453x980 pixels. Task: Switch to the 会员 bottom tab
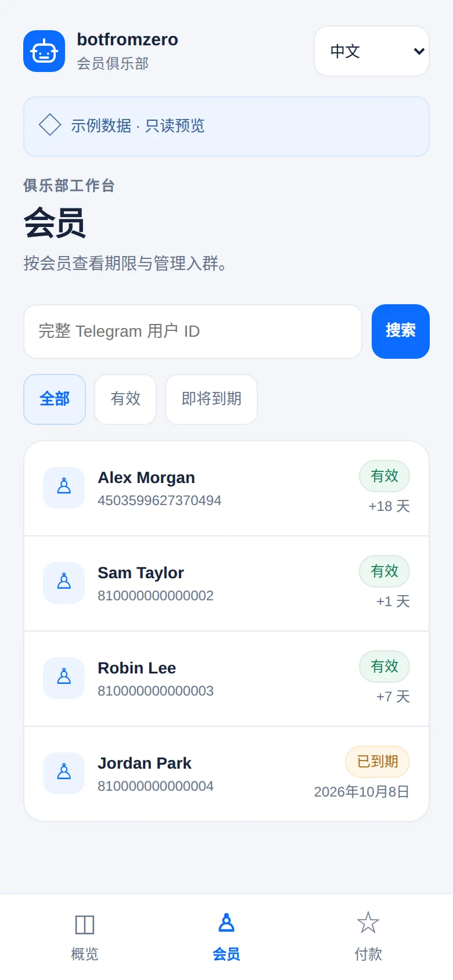coord(227,936)
